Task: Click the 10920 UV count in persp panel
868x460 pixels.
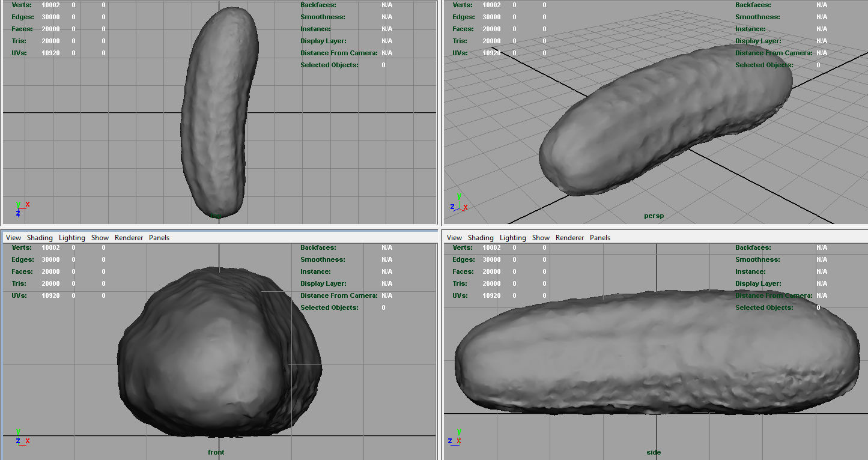Action: [x=491, y=53]
